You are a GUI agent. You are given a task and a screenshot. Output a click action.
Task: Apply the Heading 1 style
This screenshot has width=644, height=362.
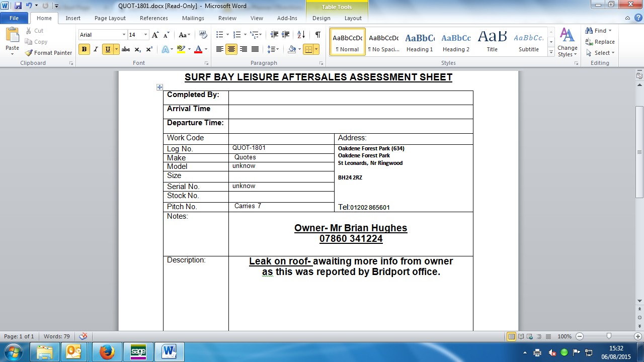click(420, 42)
